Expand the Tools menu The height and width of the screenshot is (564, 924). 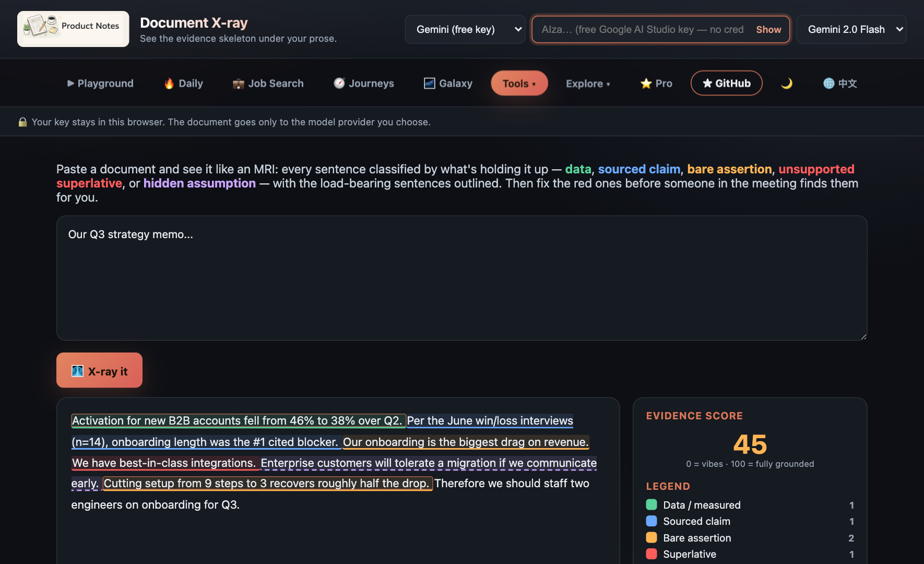519,84
